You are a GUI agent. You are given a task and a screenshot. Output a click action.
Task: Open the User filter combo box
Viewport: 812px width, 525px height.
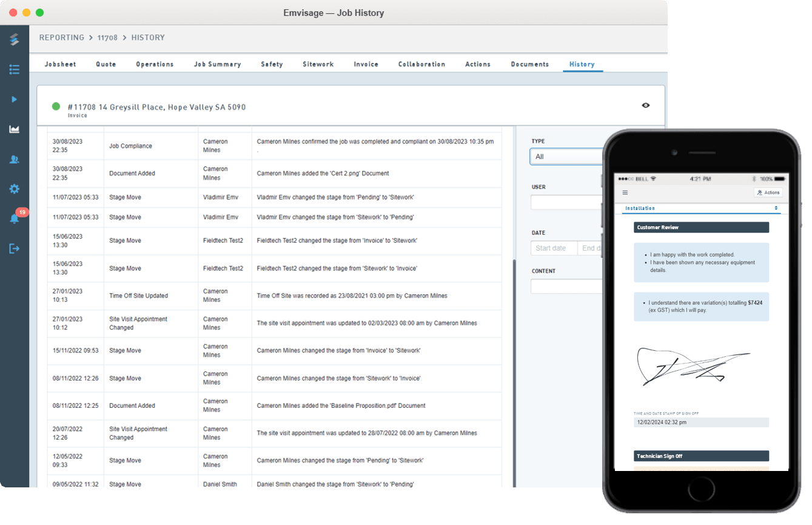click(x=566, y=202)
